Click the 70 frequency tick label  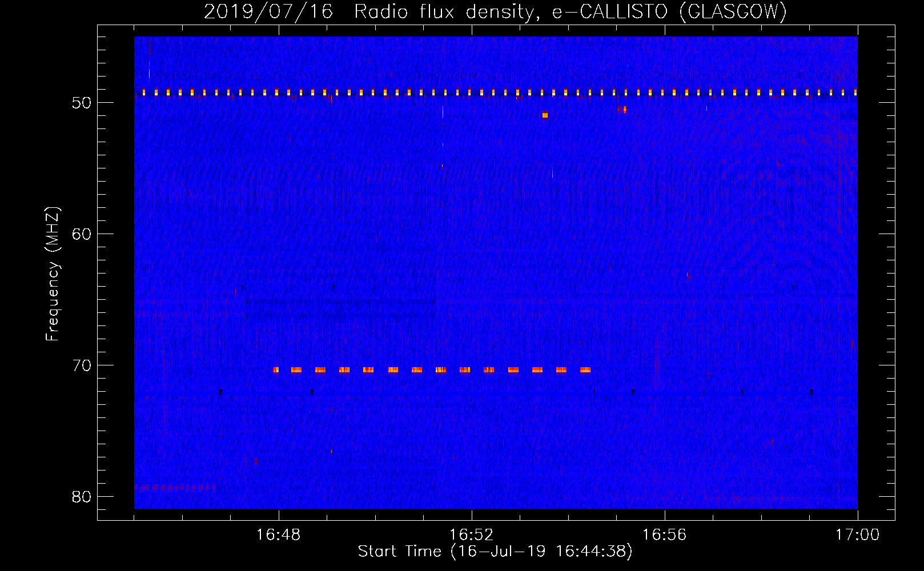82,365
